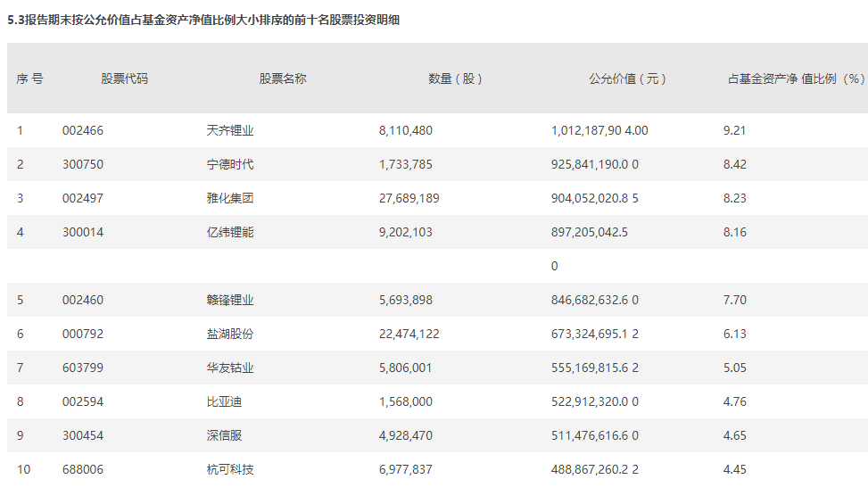The image size is (868, 496).
Task: Select stock name 宁德时代
Action: coord(230,164)
